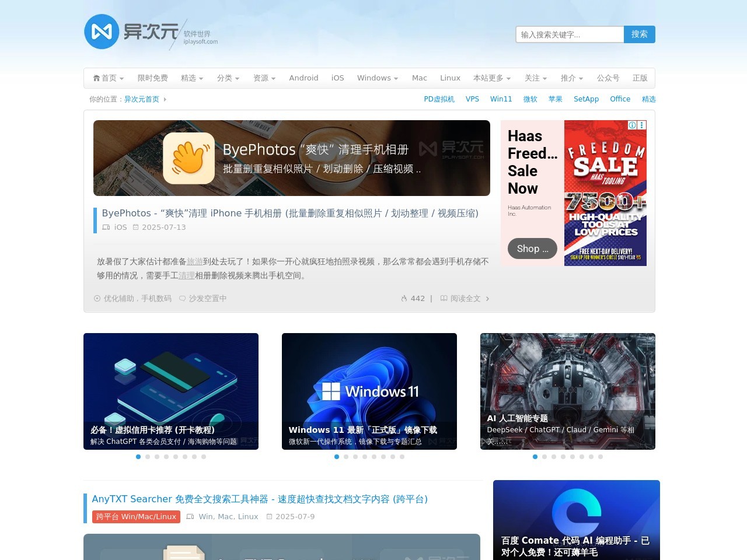Screen dimensions: 747x560
Task: Open the AnyTXT Searcher article title link
Action: tap(260, 499)
